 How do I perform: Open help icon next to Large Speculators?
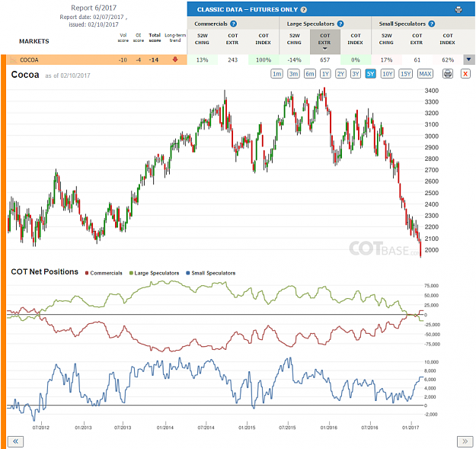(x=340, y=24)
